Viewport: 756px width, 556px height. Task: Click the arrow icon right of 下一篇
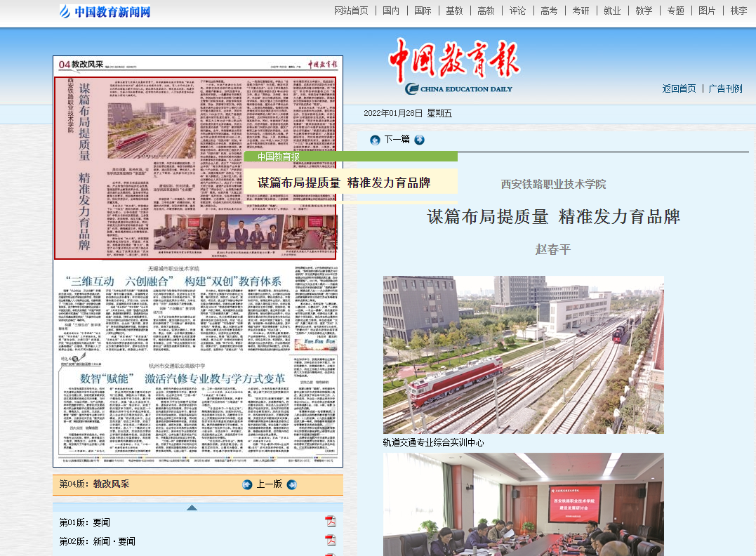tap(419, 140)
